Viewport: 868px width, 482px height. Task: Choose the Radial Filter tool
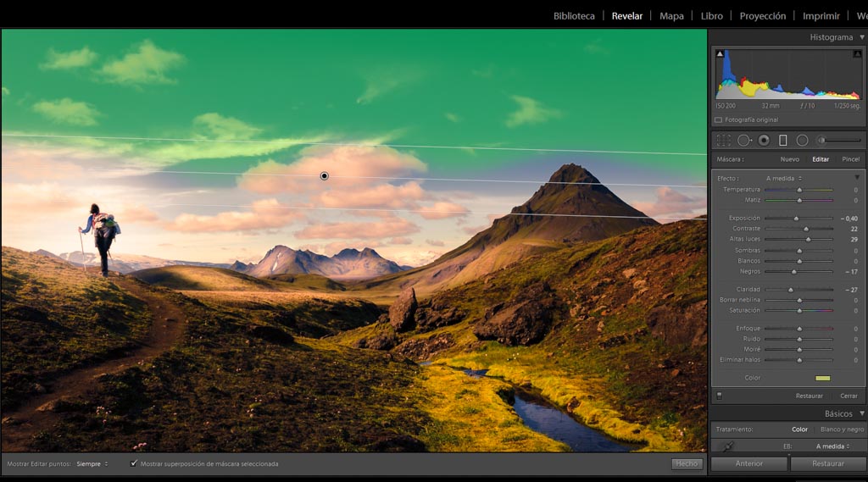click(x=802, y=141)
